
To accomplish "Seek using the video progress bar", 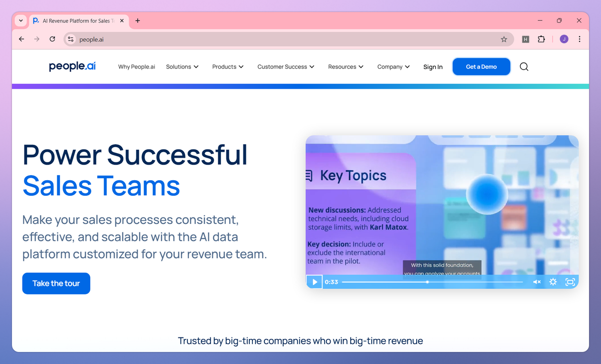I will pyautogui.click(x=432, y=282).
